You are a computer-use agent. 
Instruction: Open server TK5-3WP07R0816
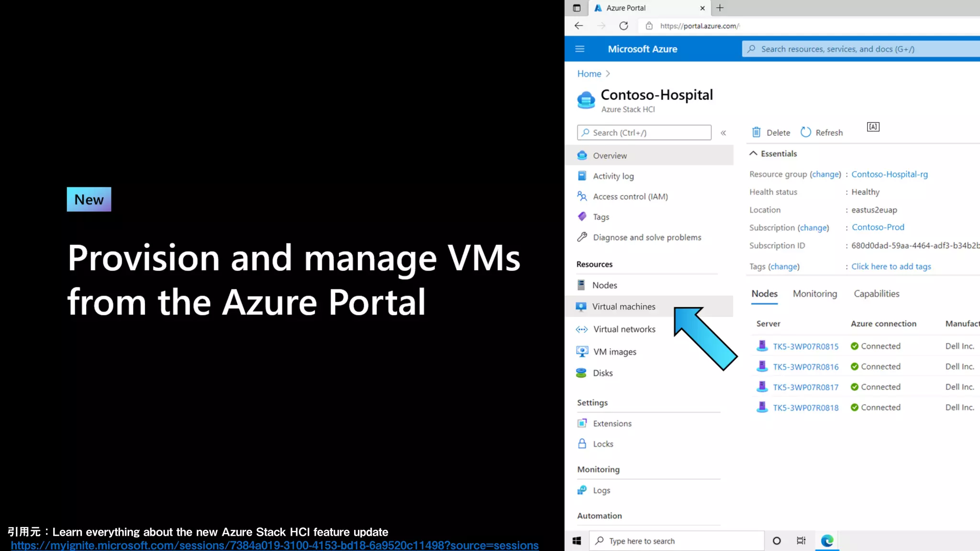point(806,367)
